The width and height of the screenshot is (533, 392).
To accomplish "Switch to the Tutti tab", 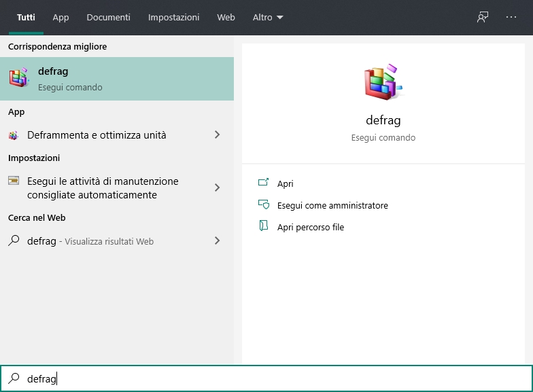I will pos(26,18).
